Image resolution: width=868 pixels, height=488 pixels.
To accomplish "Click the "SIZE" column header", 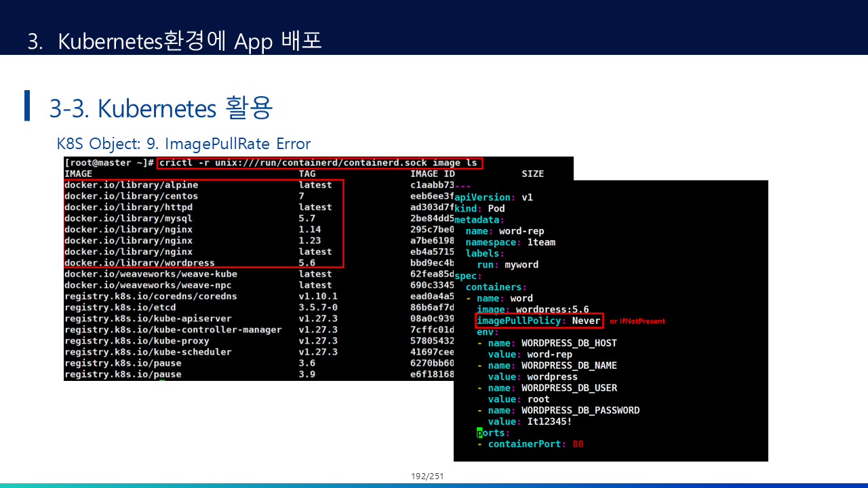I will coord(533,174).
